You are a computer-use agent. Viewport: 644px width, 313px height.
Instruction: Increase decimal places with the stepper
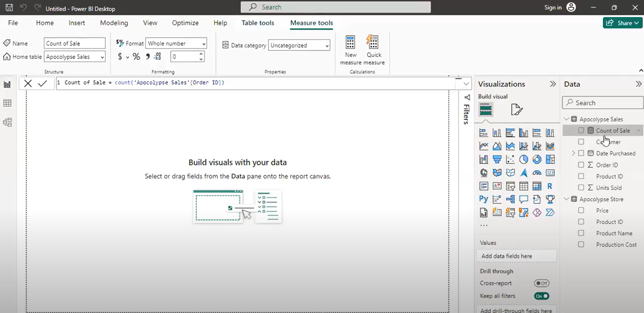click(201, 54)
